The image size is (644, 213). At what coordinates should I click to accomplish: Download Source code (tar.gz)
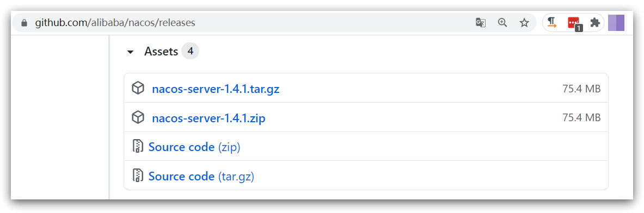(201, 177)
